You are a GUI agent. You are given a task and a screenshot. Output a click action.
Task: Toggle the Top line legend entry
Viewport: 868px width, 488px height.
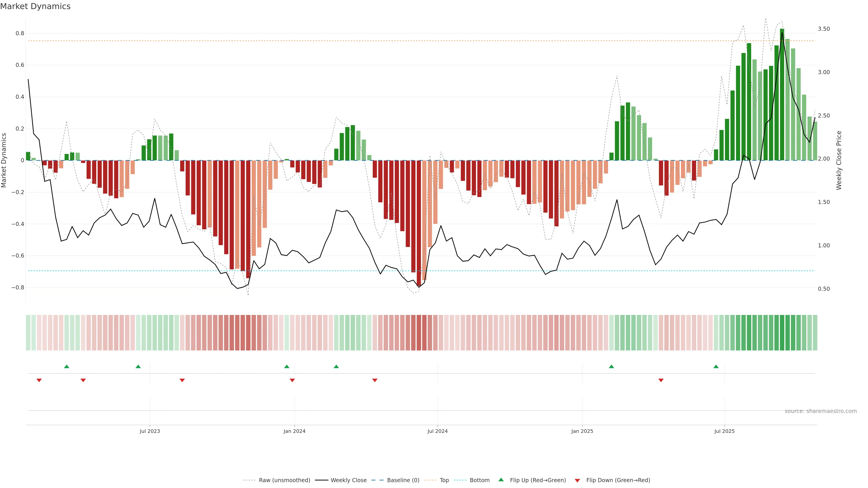click(x=444, y=480)
